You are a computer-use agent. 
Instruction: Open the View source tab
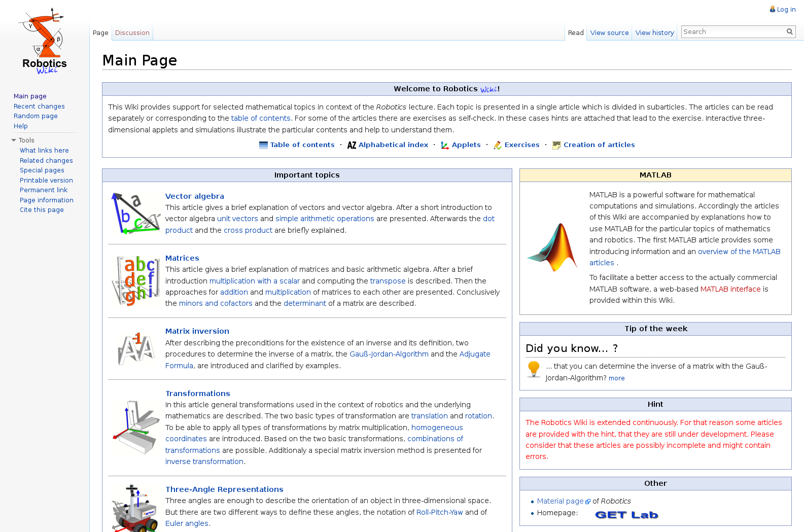click(609, 33)
